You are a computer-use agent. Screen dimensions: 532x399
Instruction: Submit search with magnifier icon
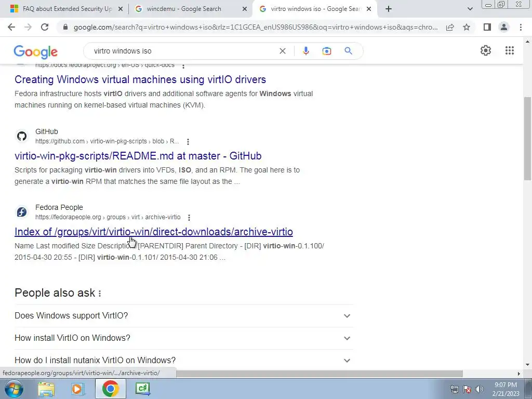348,51
